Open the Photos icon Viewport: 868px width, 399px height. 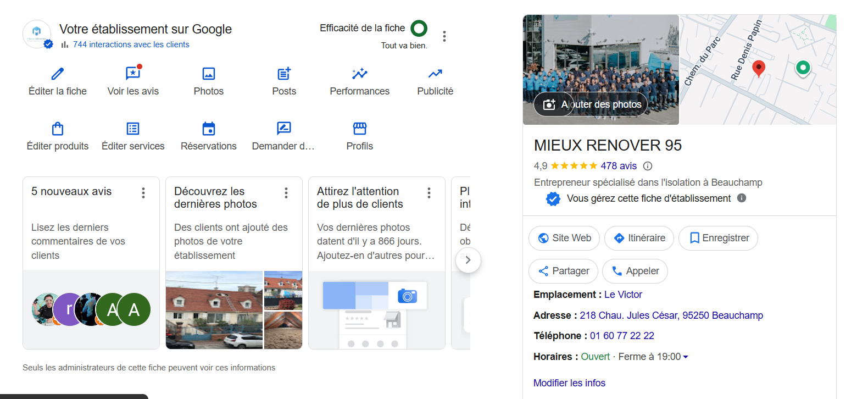point(209,74)
